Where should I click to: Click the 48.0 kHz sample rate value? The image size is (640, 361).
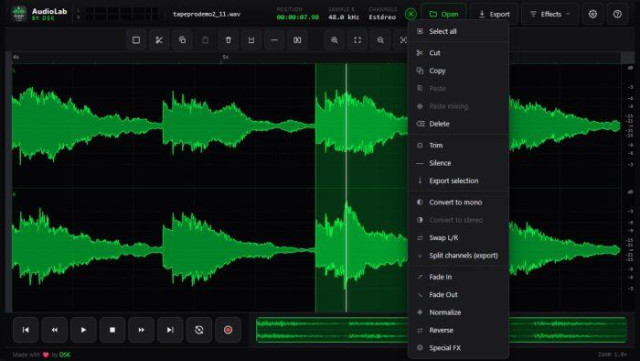click(344, 17)
